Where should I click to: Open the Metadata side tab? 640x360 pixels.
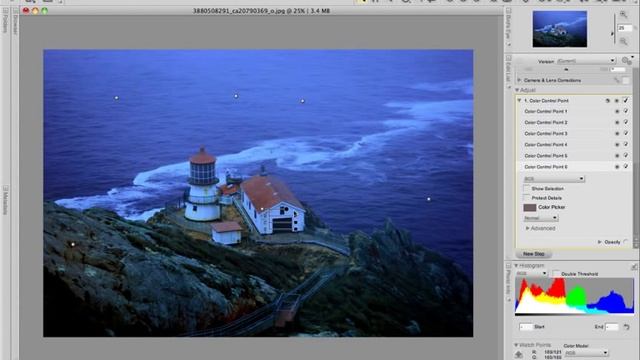tap(5, 200)
